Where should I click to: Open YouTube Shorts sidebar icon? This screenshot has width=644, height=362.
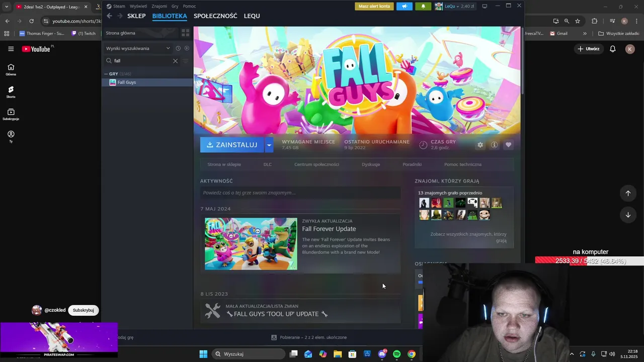pyautogui.click(x=11, y=92)
